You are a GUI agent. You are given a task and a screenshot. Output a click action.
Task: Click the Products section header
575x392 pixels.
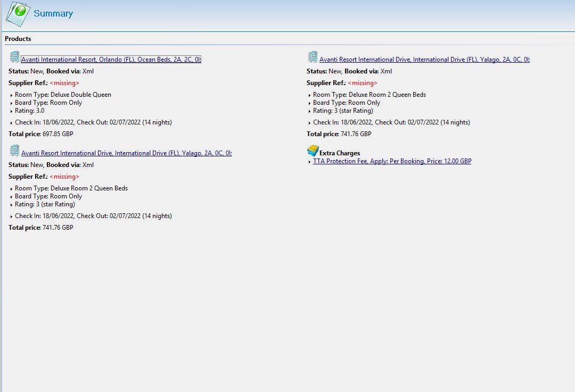point(18,39)
